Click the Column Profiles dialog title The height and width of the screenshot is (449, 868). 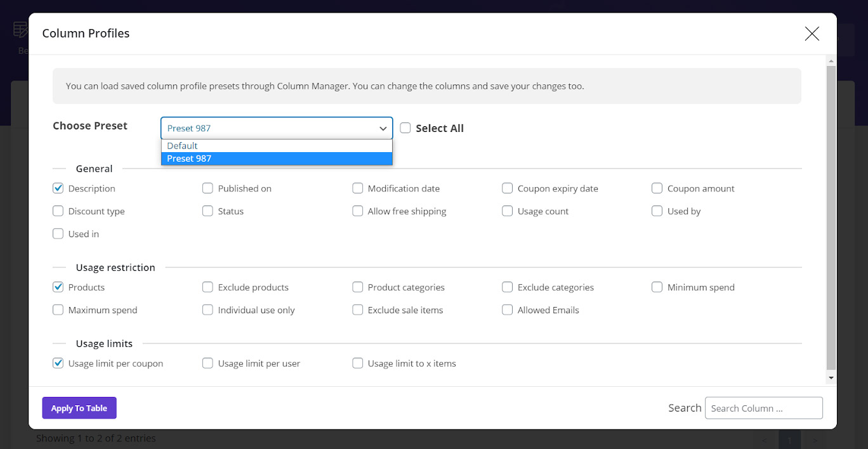[86, 34]
